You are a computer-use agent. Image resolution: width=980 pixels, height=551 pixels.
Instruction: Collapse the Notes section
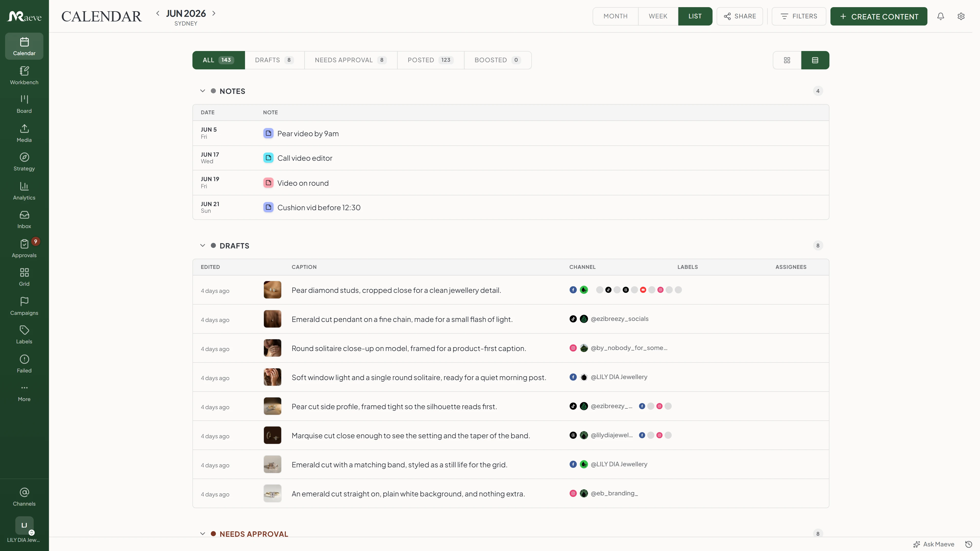pos(202,91)
